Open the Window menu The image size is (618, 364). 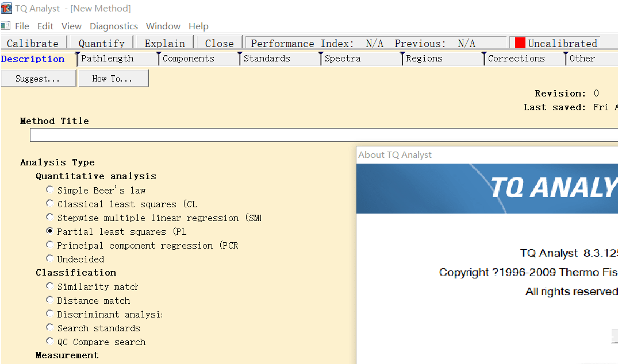pos(163,26)
